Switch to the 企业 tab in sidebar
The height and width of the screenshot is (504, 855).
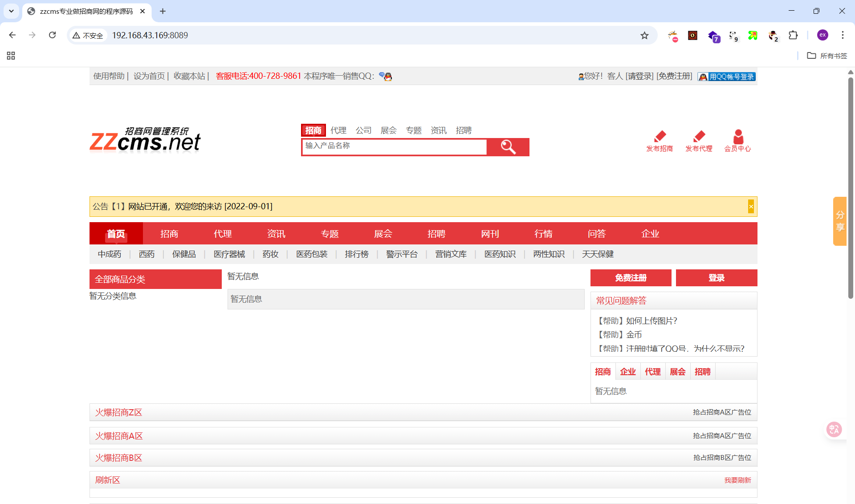(628, 372)
